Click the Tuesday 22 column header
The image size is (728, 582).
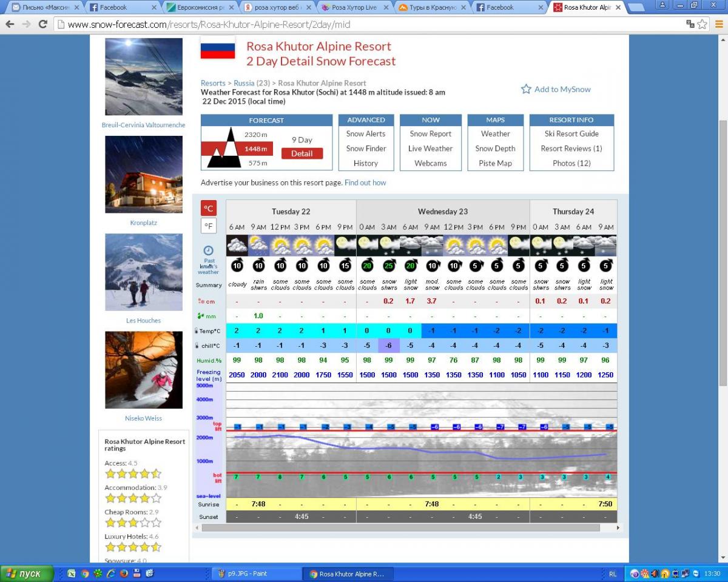291,212
